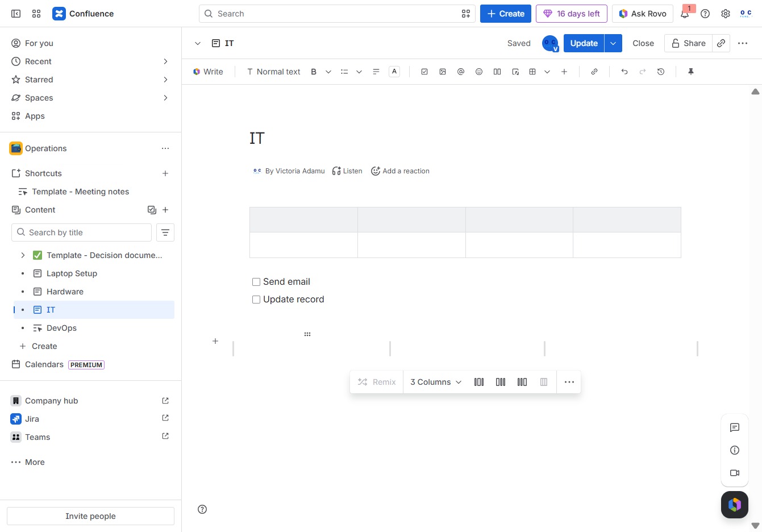The image size is (762, 532).
Task: Insert image or file from toolbar
Action: [443, 72]
